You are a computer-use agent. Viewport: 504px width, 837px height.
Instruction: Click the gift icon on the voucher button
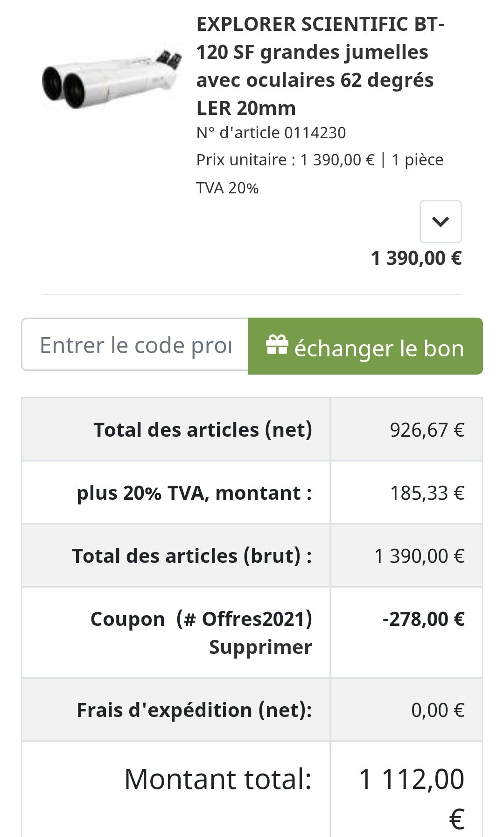click(x=277, y=346)
